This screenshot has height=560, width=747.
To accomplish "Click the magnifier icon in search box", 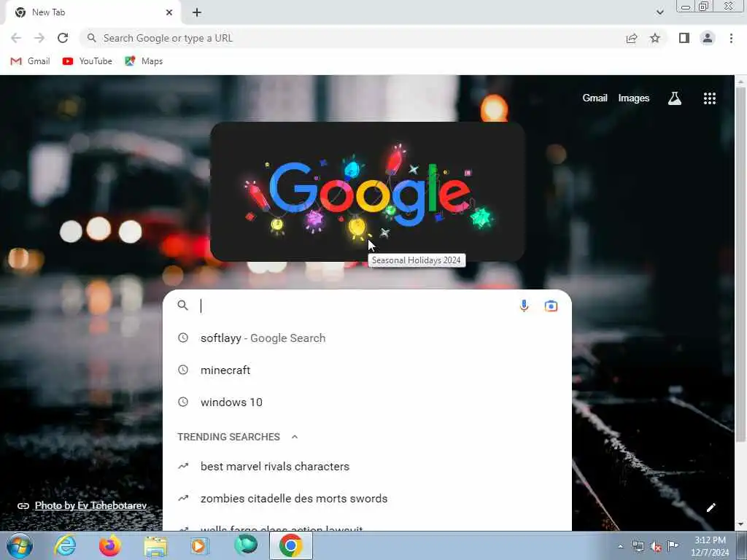I will click(x=182, y=306).
